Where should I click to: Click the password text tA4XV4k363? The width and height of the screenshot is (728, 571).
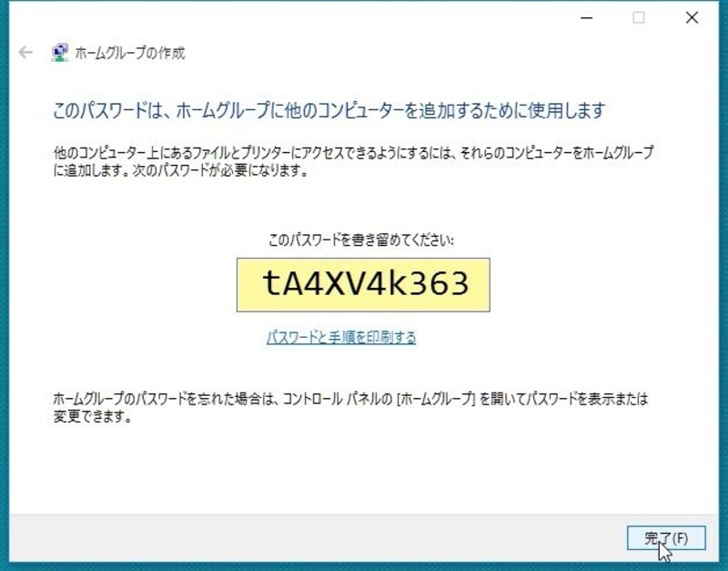click(x=366, y=283)
